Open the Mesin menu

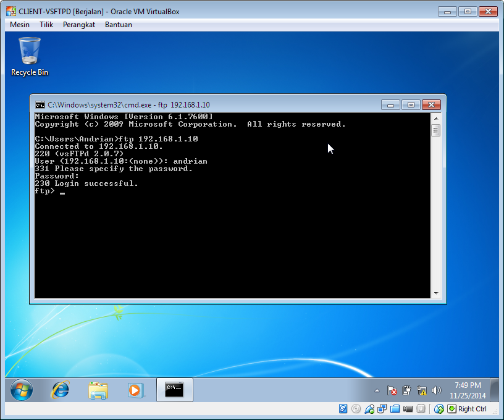tap(20, 25)
